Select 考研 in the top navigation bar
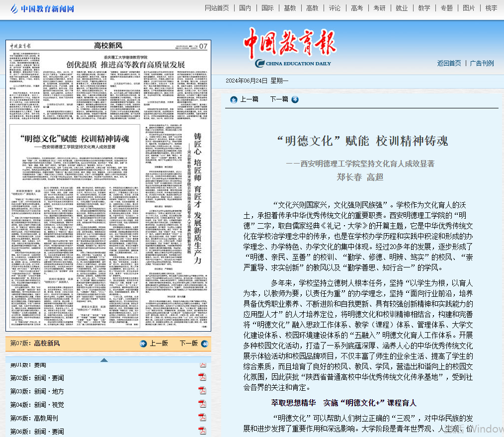504x437 pixels. coord(379,8)
